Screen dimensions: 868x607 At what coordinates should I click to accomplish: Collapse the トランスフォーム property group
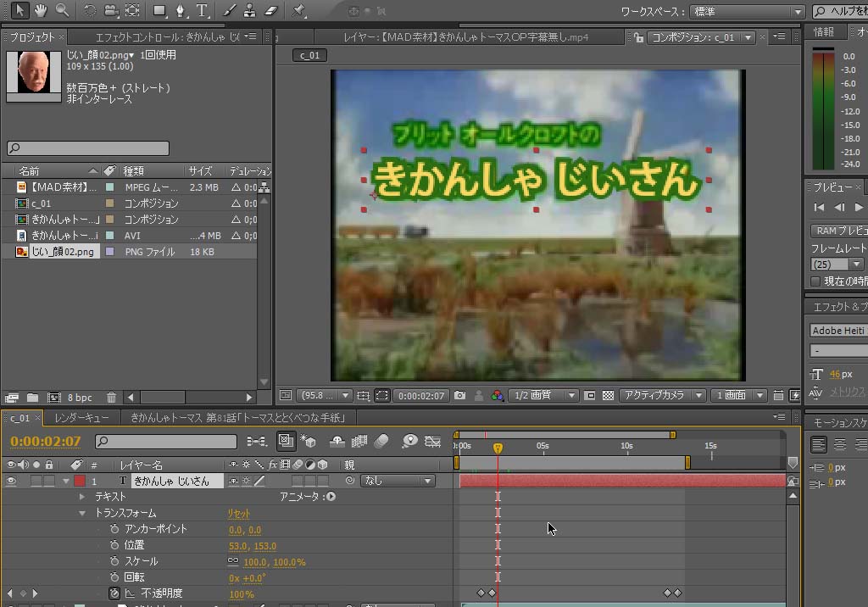point(82,514)
